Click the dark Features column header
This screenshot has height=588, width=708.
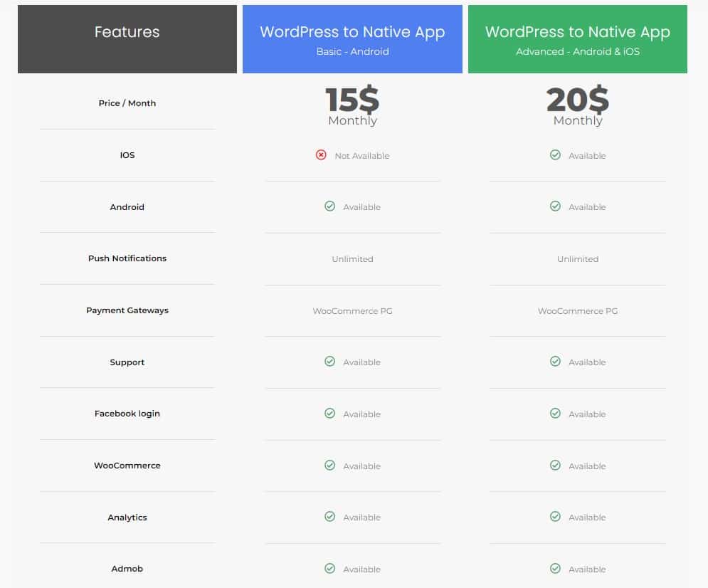[127, 39]
